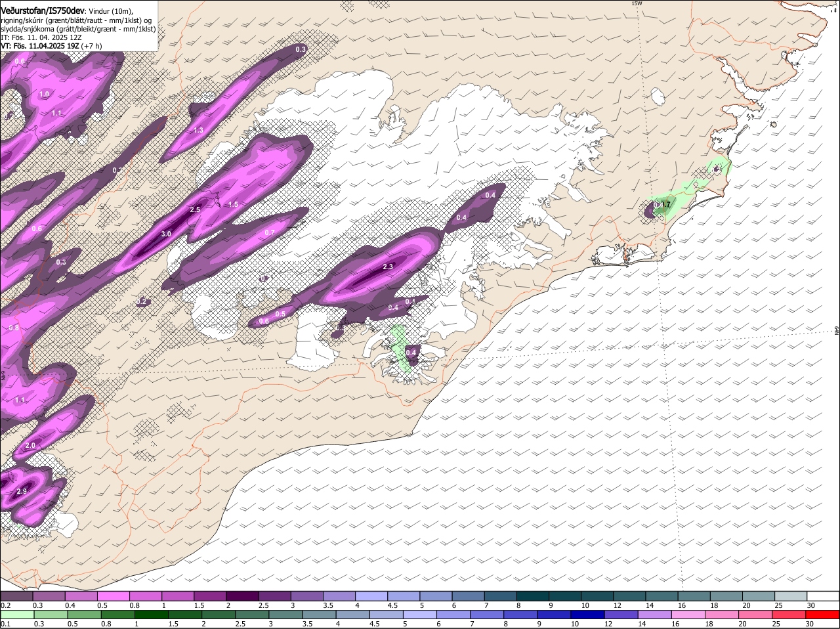The height and width of the screenshot is (629, 840).
Task: Pick the pale grey 25–30 swatch in top row
Action: tap(791, 596)
